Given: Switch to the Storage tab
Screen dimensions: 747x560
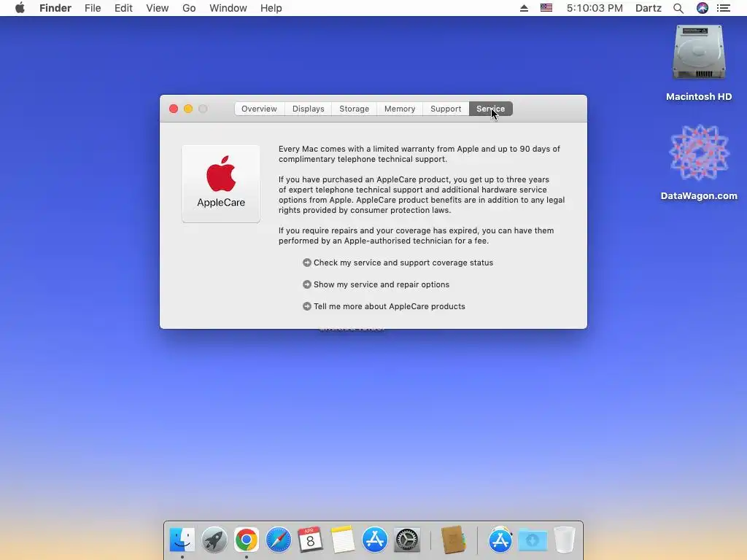Looking at the screenshot, I should point(354,109).
